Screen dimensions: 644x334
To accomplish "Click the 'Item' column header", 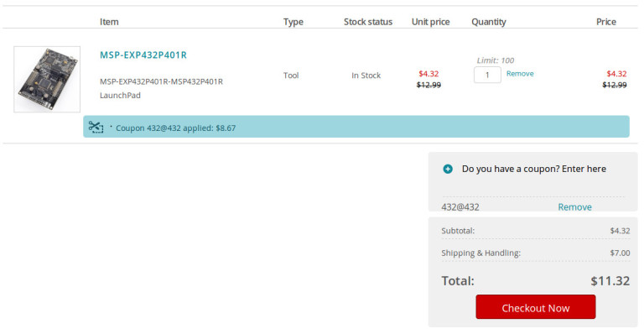I will [109, 22].
